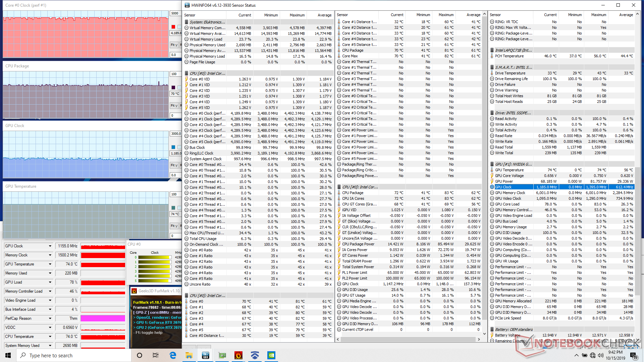Open the Memory Clock sensor dropdown
644x362 pixels.
(50, 255)
